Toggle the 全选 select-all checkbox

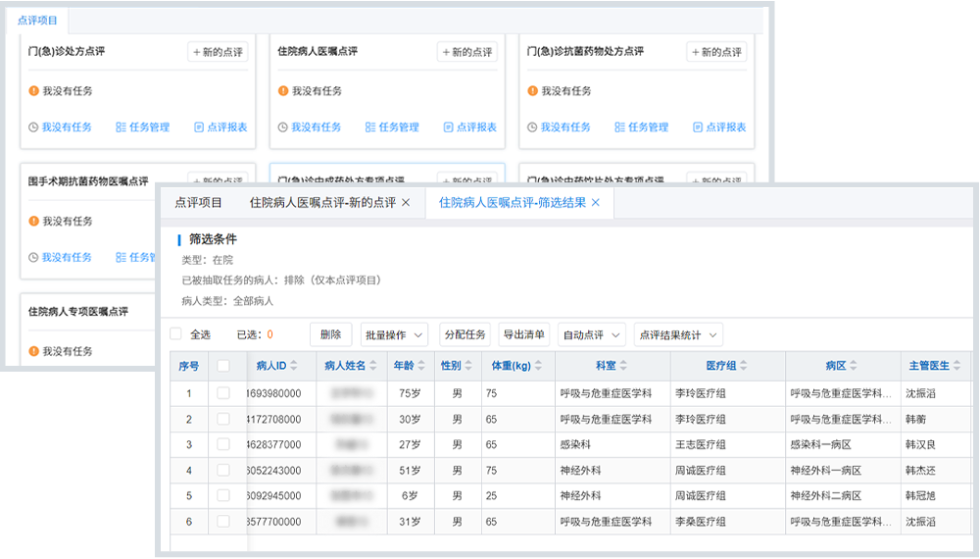(x=176, y=334)
